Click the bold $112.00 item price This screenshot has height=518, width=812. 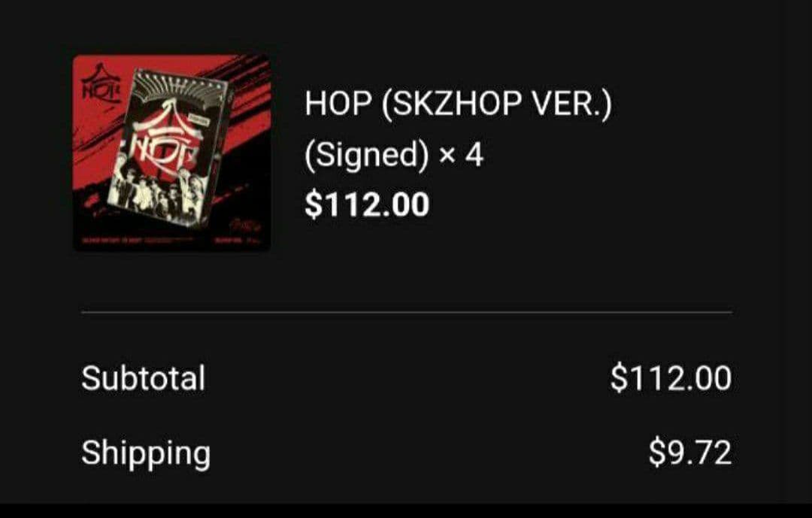[367, 204]
